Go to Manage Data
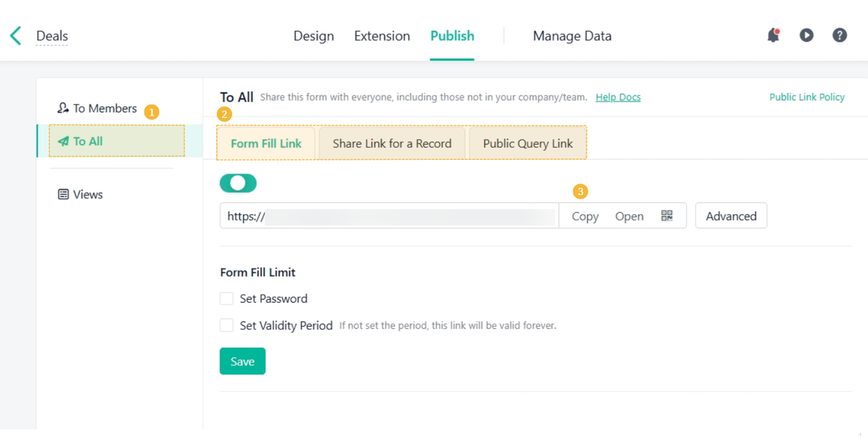 [x=572, y=36]
